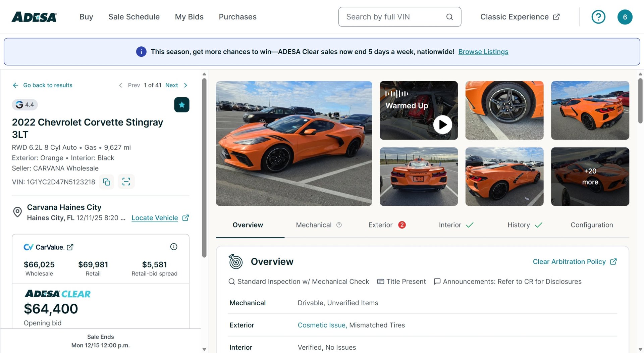
Task: Open the History tab
Action: [518, 225]
